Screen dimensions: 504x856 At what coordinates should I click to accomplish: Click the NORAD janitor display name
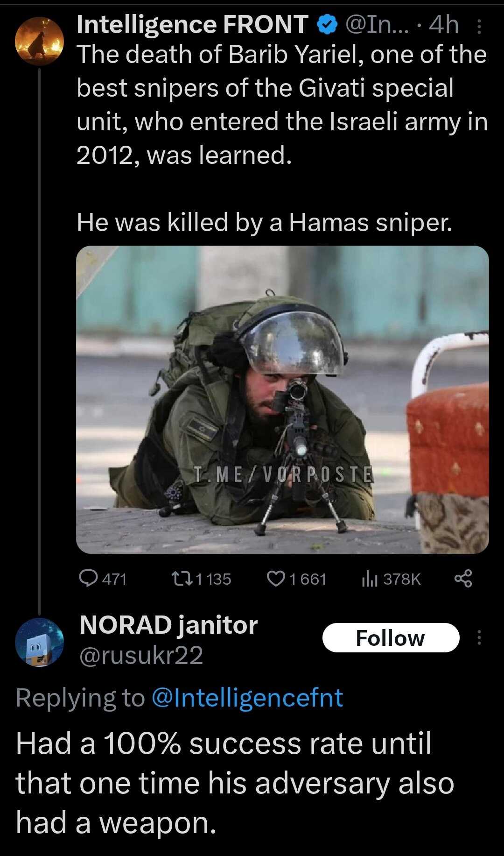(x=168, y=625)
